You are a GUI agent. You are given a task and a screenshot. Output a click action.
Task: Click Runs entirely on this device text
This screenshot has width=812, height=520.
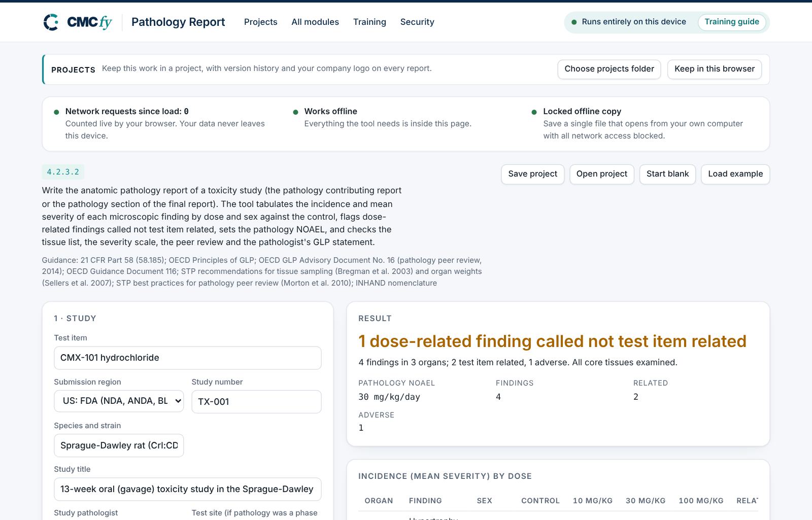634,22
